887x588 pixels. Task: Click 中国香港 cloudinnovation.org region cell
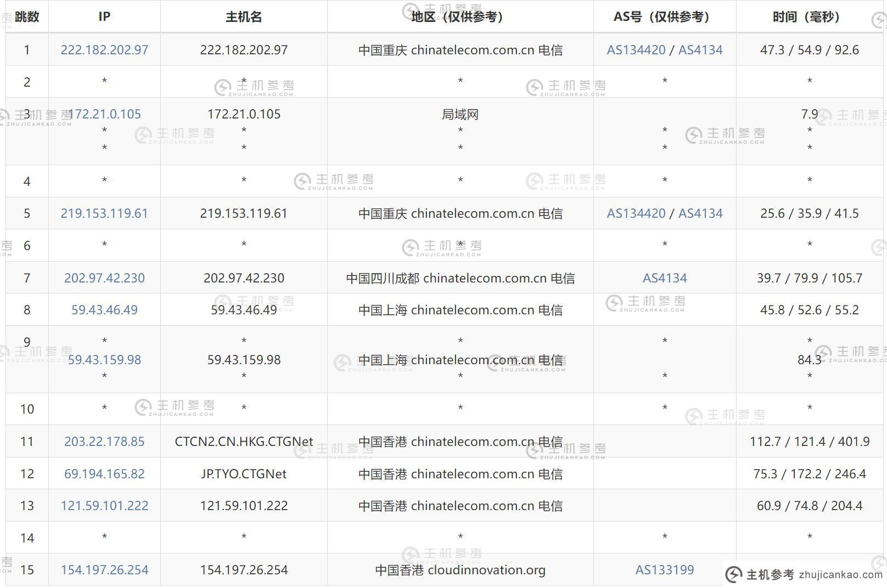pyautogui.click(x=460, y=570)
